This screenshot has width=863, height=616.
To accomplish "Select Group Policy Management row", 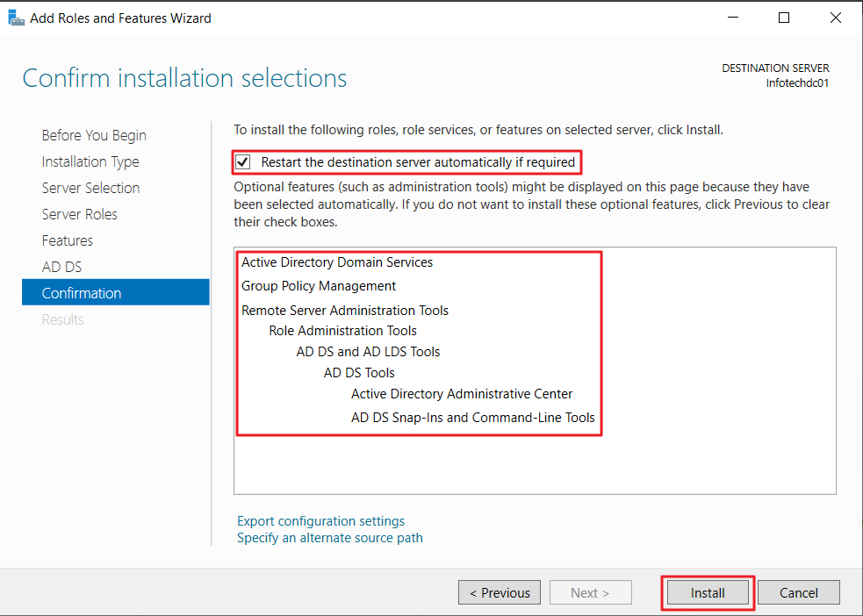I will 319,286.
